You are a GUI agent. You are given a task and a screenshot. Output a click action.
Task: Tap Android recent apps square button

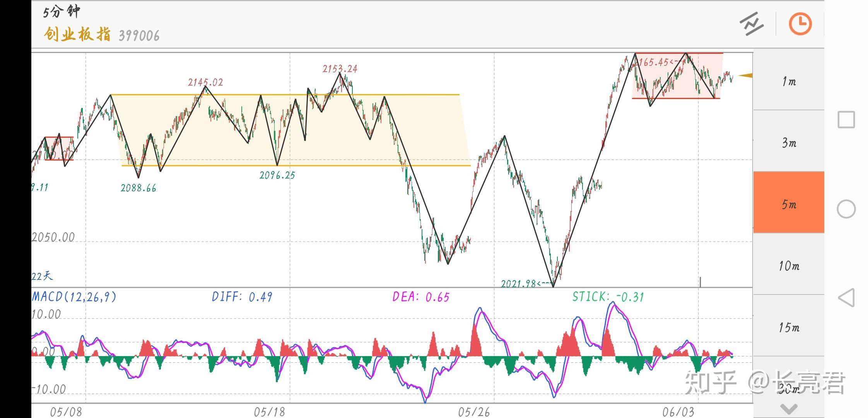[846, 120]
